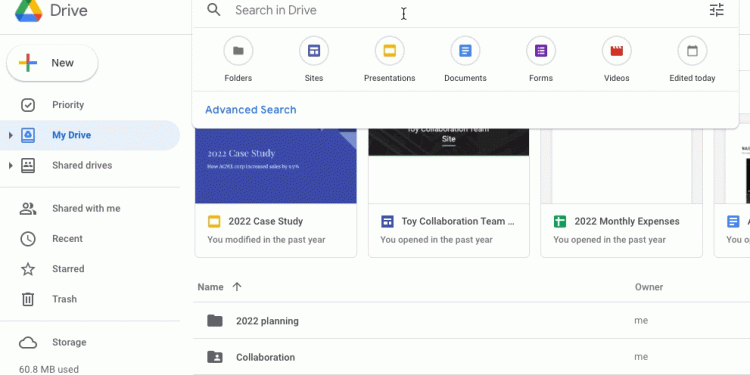750x375 pixels.
Task: Click the Priority checkmark icon
Action: click(x=28, y=105)
